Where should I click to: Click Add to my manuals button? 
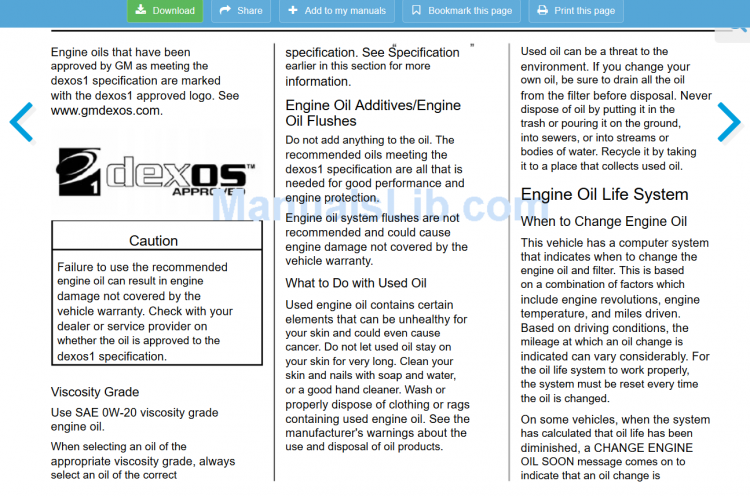coord(337,11)
